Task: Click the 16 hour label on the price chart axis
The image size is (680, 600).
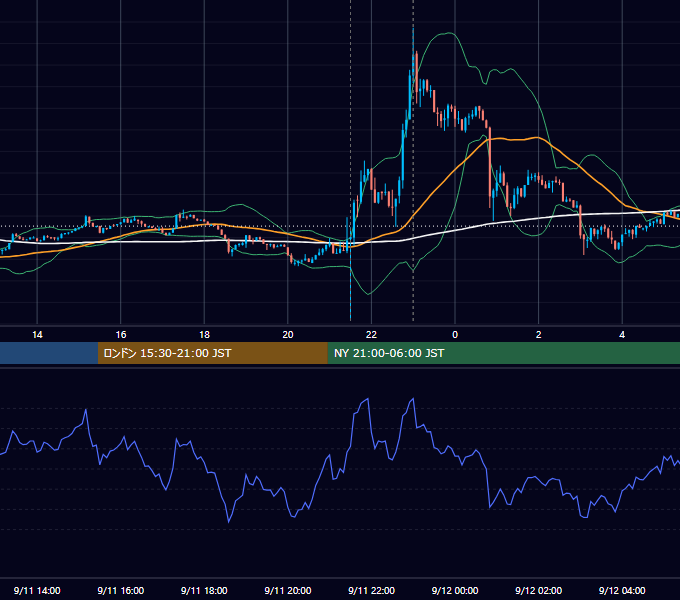Action: [x=121, y=335]
